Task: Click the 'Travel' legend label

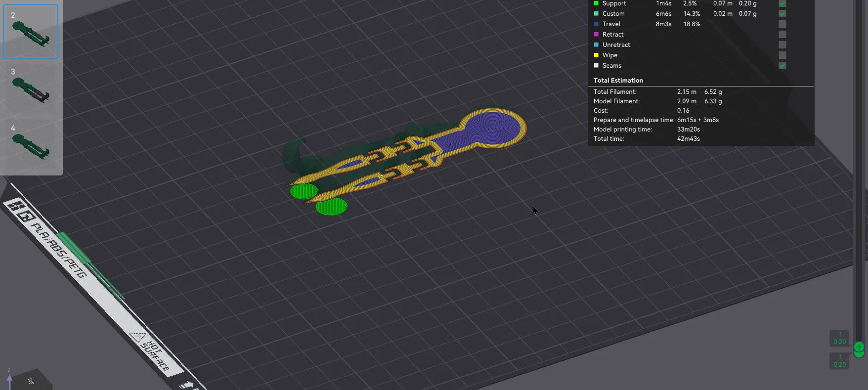Action: click(x=611, y=24)
